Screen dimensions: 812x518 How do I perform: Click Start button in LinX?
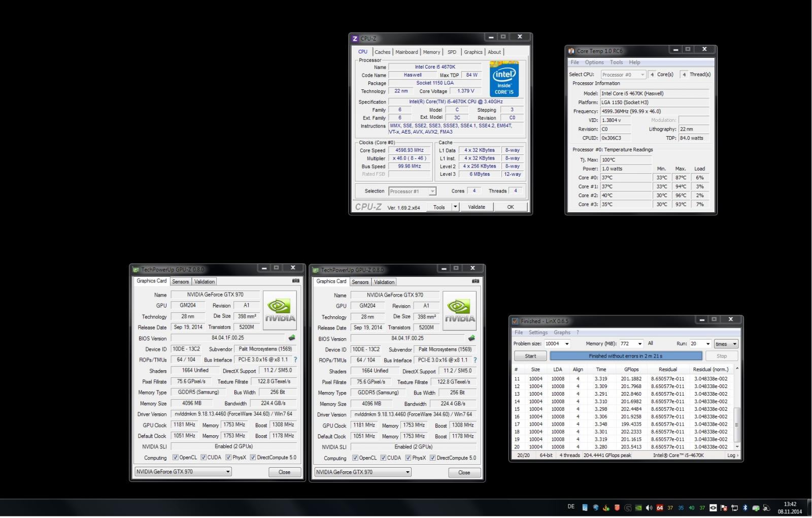click(x=530, y=356)
